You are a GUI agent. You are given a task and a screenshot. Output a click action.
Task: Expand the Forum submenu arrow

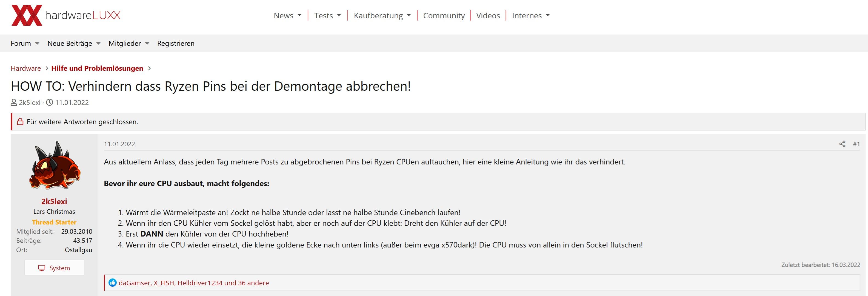coord(37,44)
